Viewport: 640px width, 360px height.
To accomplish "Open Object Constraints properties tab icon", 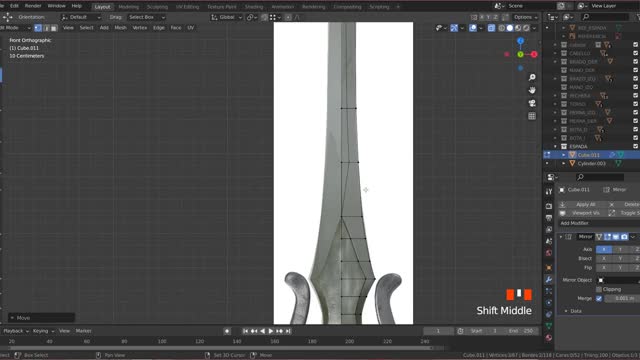I will point(549,314).
